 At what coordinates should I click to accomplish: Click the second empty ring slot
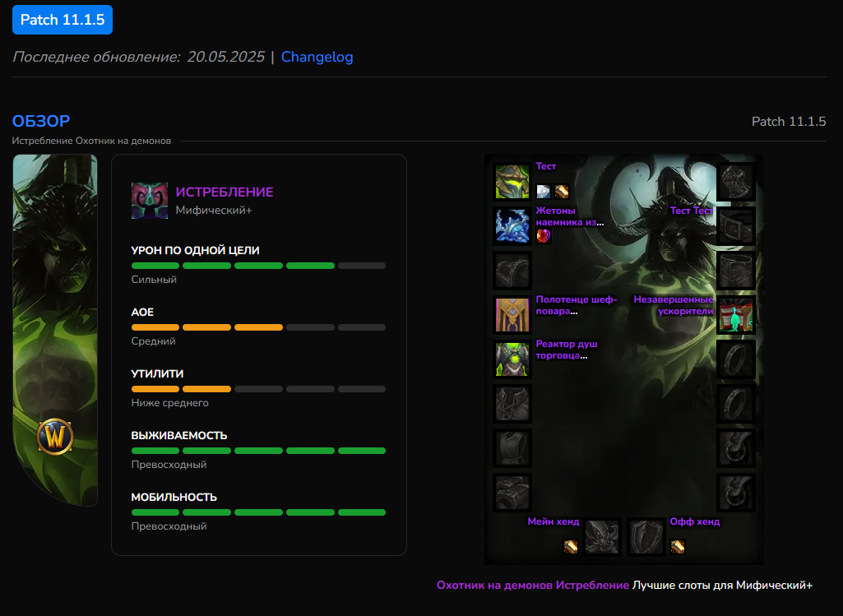pyautogui.click(x=736, y=404)
